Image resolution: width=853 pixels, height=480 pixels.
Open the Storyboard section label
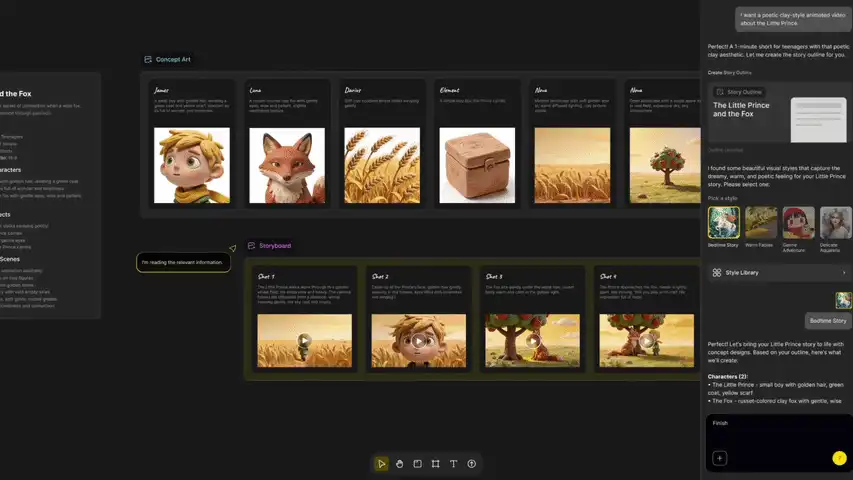click(275, 246)
